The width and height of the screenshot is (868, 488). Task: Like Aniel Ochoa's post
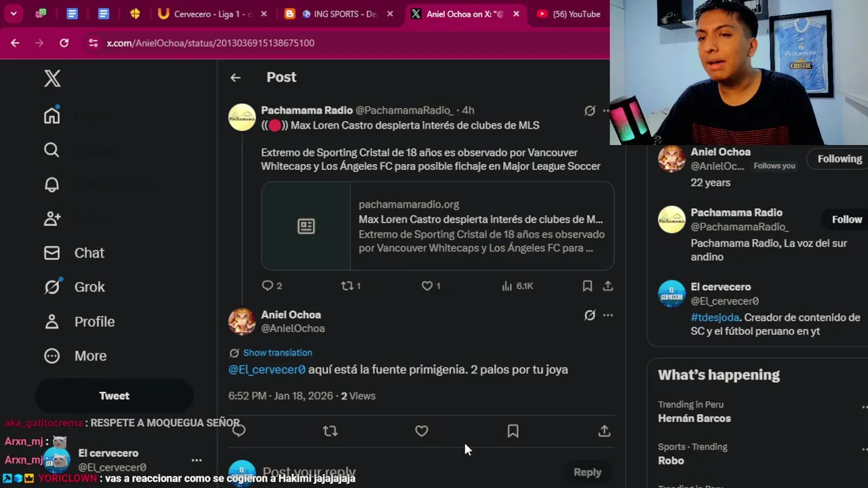click(x=422, y=431)
